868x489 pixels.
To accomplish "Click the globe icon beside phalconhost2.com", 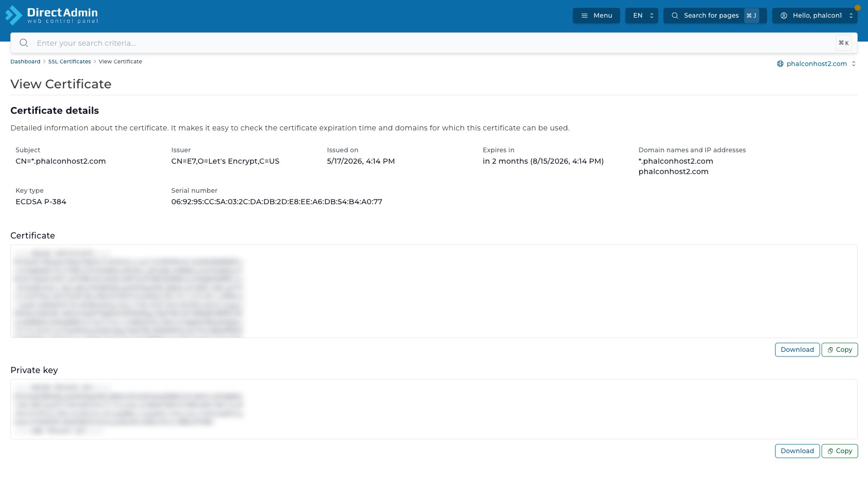I will pyautogui.click(x=780, y=64).
